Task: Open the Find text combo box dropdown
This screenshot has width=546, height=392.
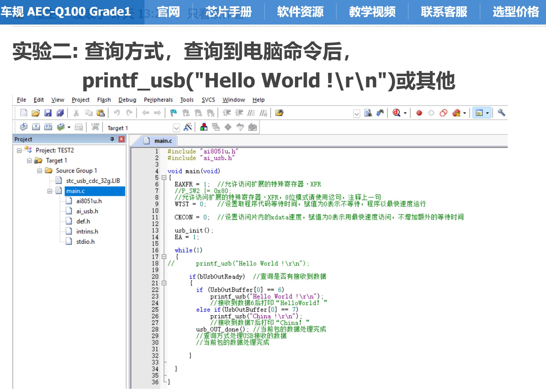Action: (x=357, y=114)
